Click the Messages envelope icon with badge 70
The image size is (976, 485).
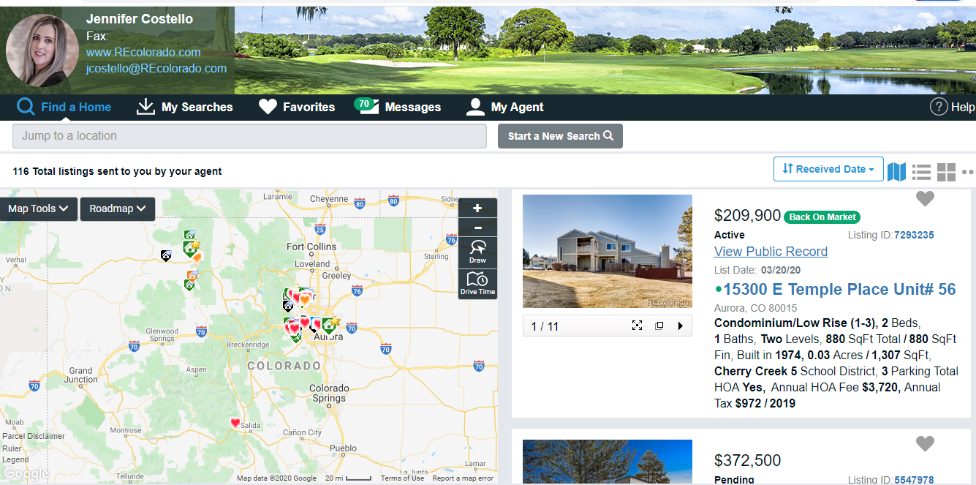(367, 106)
